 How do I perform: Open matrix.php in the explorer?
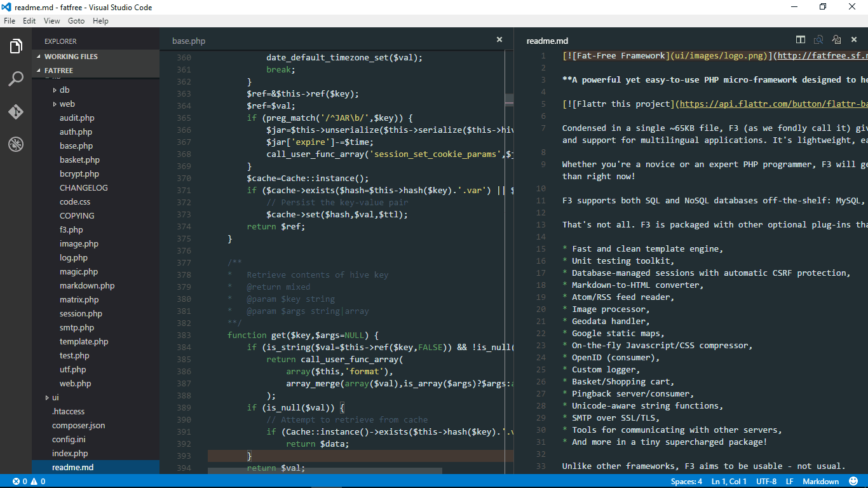[79, 300]
